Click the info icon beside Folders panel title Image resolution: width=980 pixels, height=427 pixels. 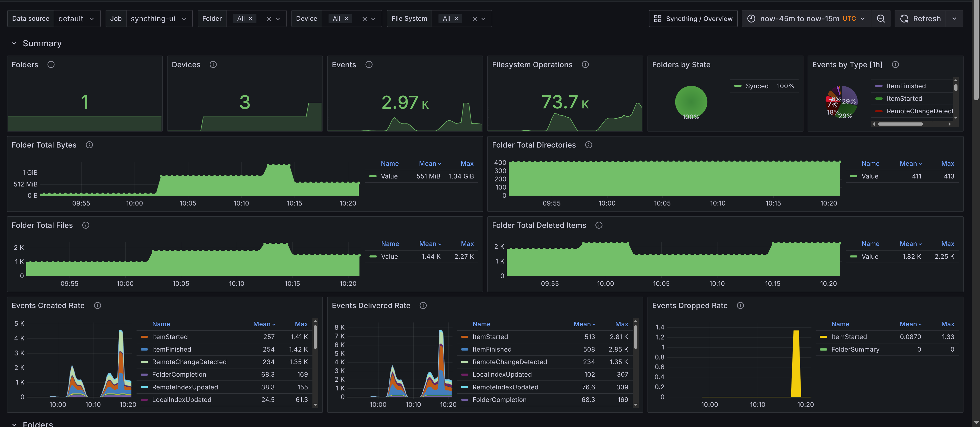click(x=51, y=65)
